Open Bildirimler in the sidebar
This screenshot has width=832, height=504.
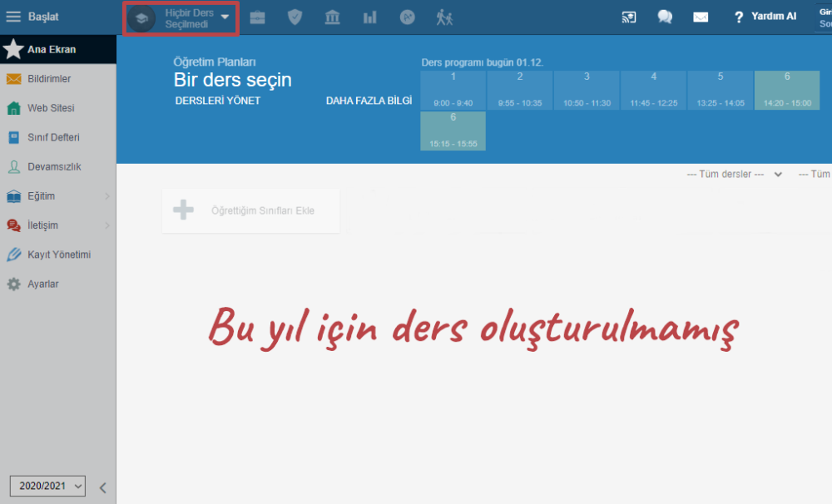[x=58, y=78]
